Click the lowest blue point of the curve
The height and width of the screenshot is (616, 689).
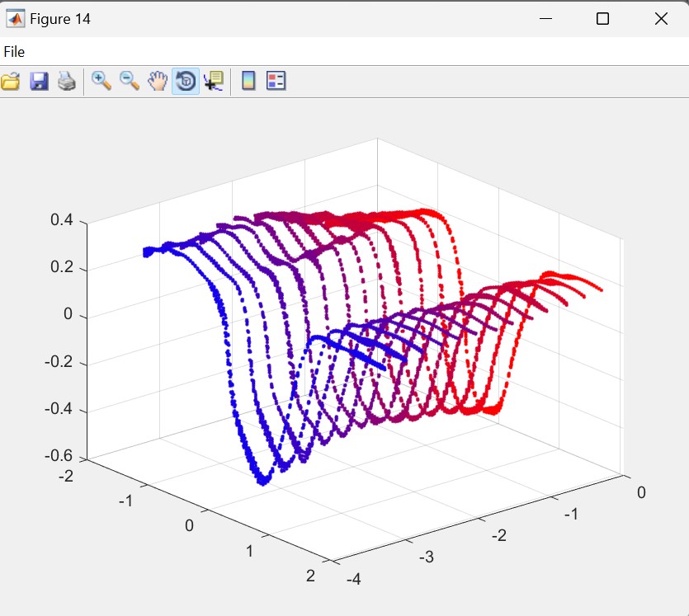(x=262, y=481)
